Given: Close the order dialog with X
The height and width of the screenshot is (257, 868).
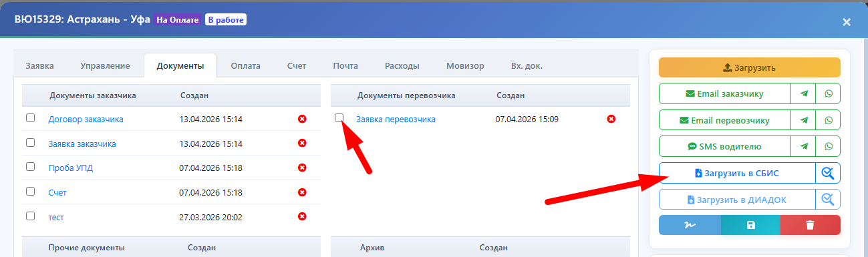Looking at the screenshot, I should click(846, 22).
